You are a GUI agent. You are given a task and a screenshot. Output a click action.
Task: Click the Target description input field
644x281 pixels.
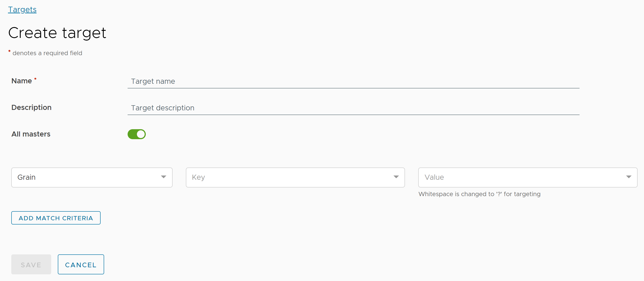click(353, 108)
